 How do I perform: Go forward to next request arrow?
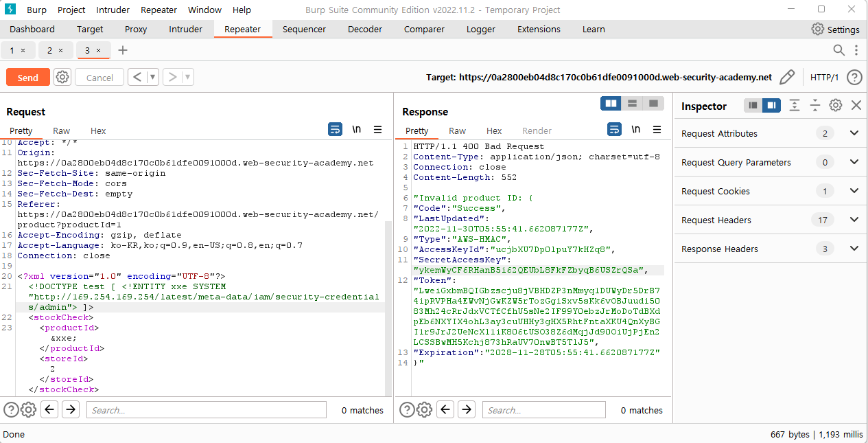point(172,77)
